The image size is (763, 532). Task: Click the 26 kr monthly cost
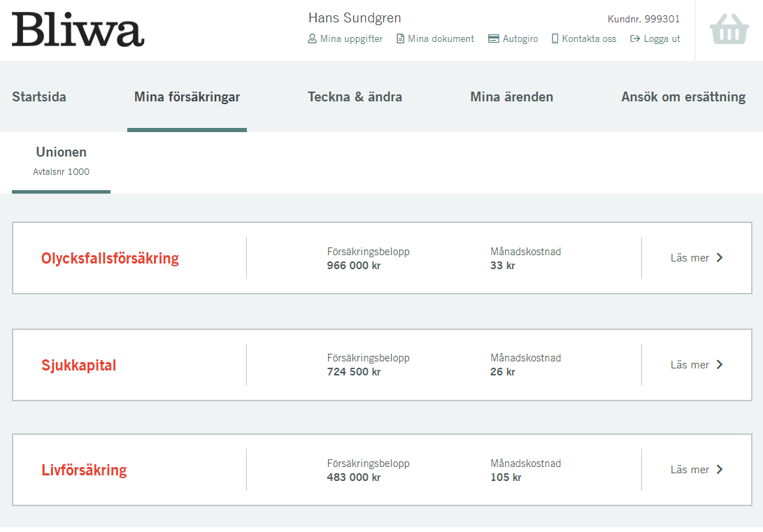(503, 372)
